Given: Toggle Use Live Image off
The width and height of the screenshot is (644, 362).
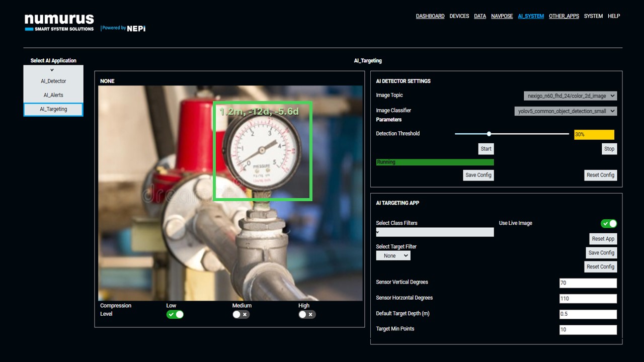Looking at the screenshot, I should pyautogui.click(x=608, y=223).
